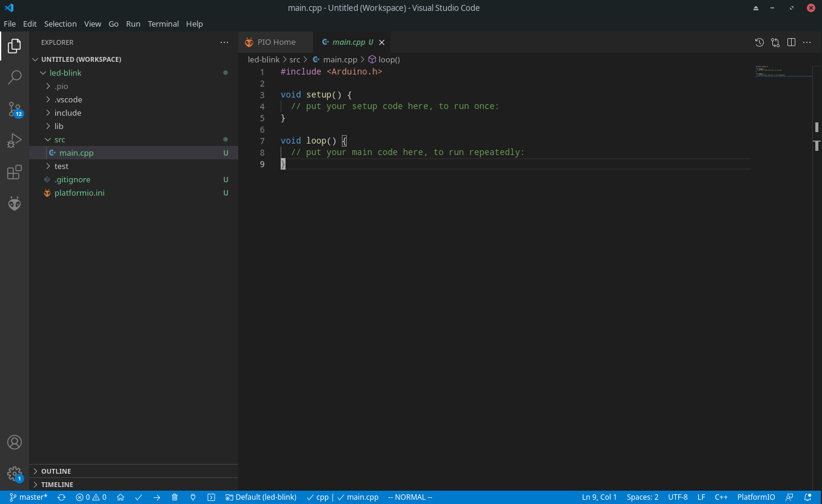Change file encoding UTF-8
Image resolution: width=822 pixels, height=504 pixels.
(x=678, y=497)
